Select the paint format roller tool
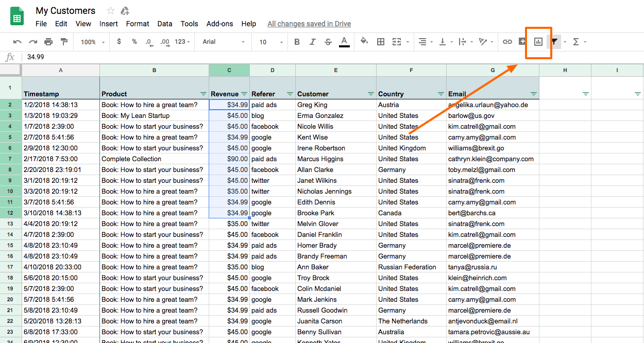The width and height of the screenshot is (644, 343). coord(64,42)
